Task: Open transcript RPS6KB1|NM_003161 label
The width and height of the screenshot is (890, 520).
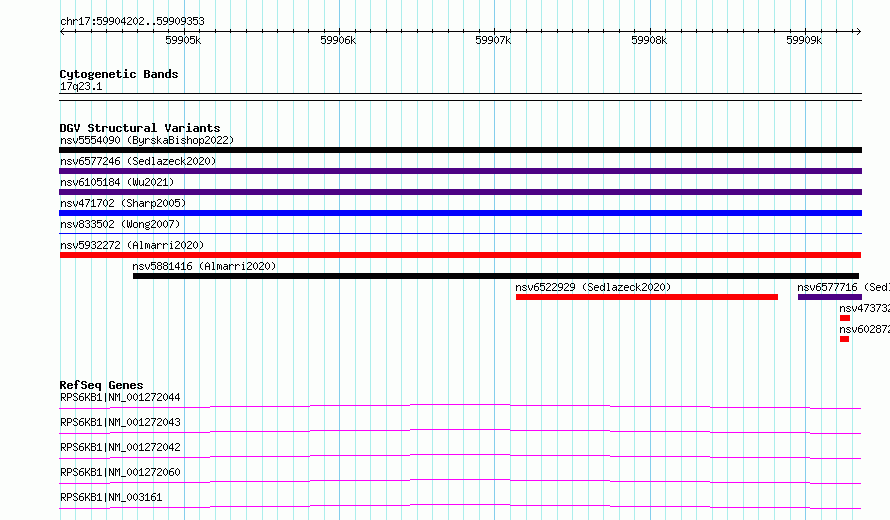Action: coord(111,497)
